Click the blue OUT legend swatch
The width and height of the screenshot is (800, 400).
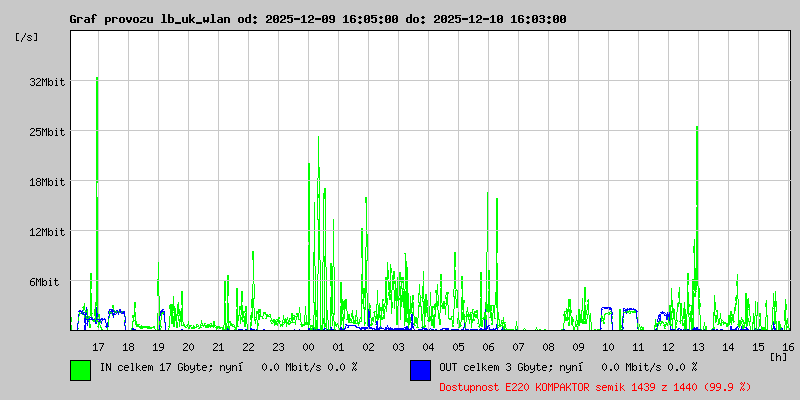(420, 369)
